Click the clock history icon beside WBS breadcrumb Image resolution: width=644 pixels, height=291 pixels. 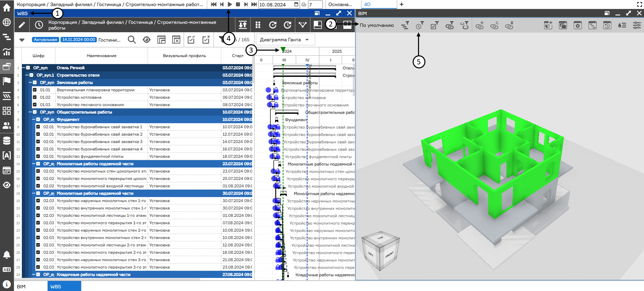pos(39,25)
